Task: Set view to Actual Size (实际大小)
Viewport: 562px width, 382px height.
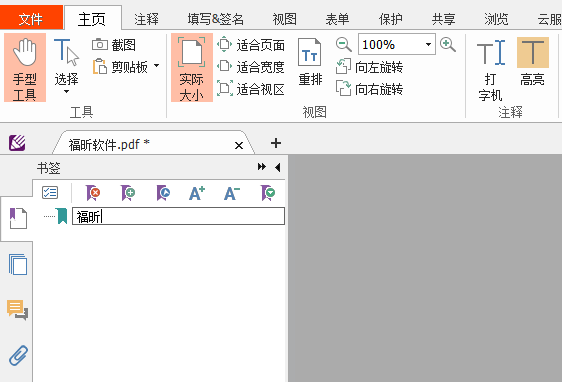Action: 192,68
